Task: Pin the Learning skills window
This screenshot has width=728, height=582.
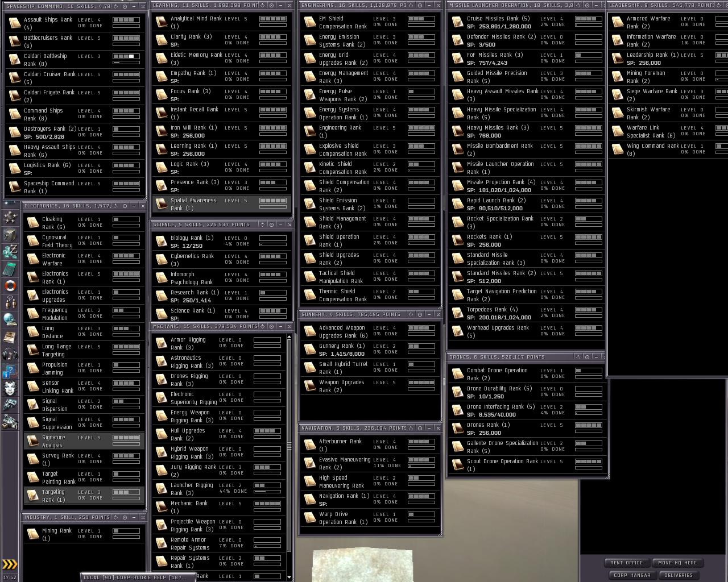Action: 262,5
